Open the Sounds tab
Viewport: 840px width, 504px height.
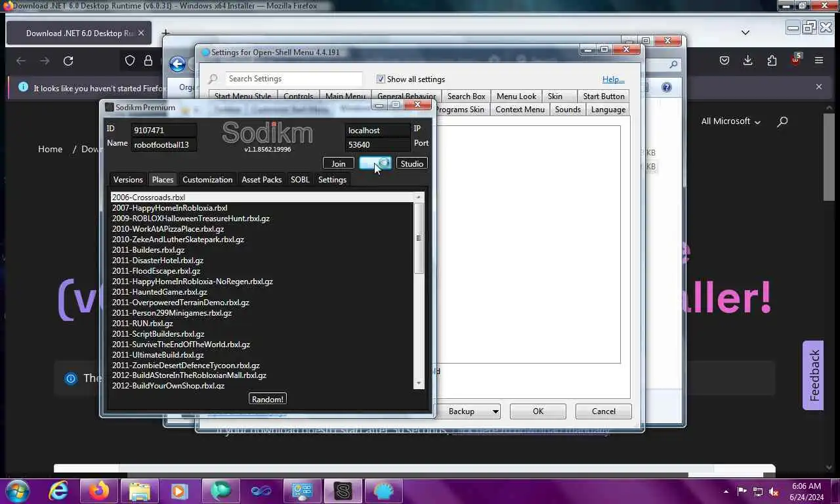(568, 110)
